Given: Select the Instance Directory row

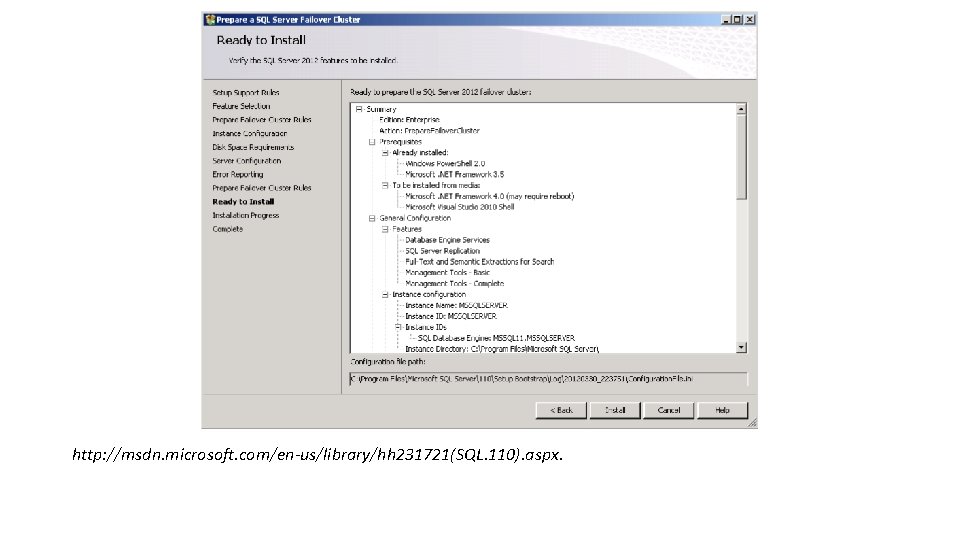Looking at the screenshot, I should click(501, 349).
